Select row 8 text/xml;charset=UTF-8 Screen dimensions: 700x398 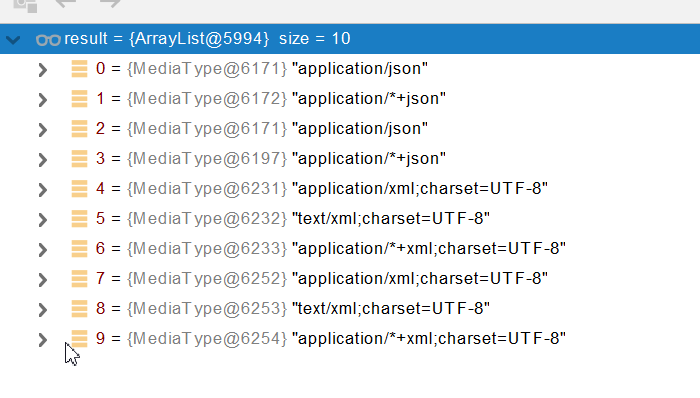tap(350, 308)
